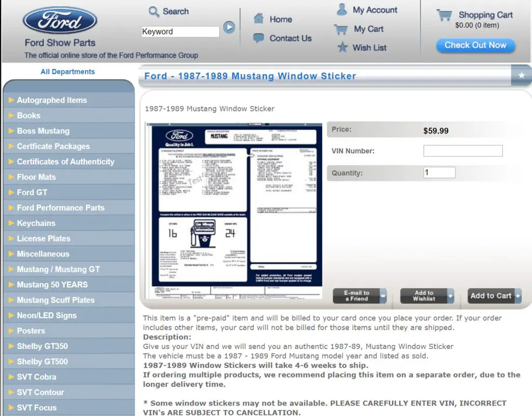Click the My Account person icon
The height and width of the screenshot is (416, 532).
[x=342, y=9]
